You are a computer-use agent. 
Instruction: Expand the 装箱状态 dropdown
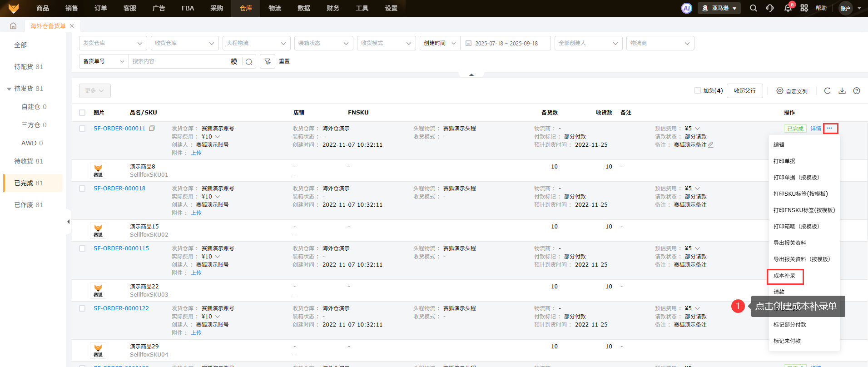323,43
